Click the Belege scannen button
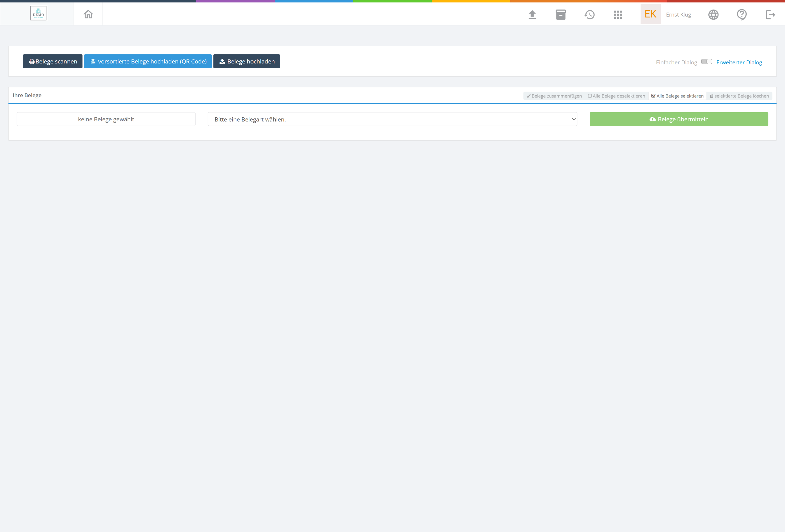This screenshot has width=785, height=532. coord(53,61)
